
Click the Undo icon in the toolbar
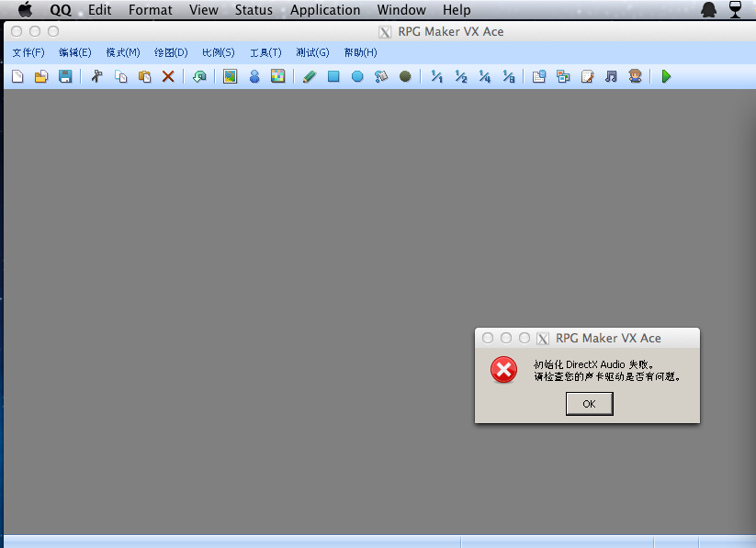click(199, 76)
